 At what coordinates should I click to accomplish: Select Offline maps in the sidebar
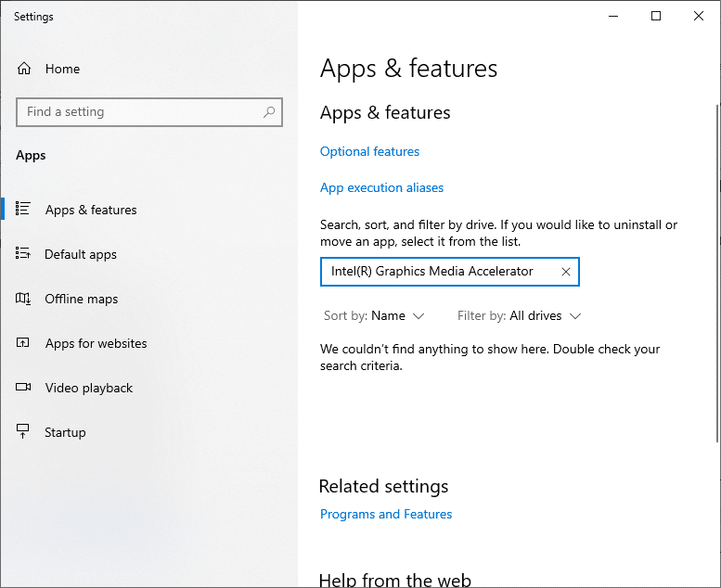click(x=82, y=299)
